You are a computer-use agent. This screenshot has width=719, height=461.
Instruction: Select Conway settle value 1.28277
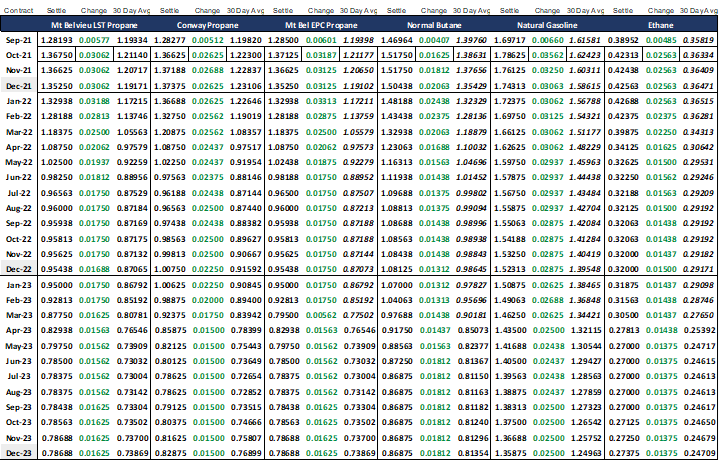pyautogui.click(x=170, y=40)
